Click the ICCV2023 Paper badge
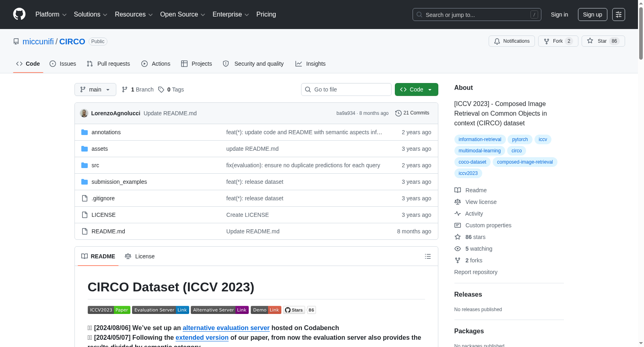 (109, 310)
